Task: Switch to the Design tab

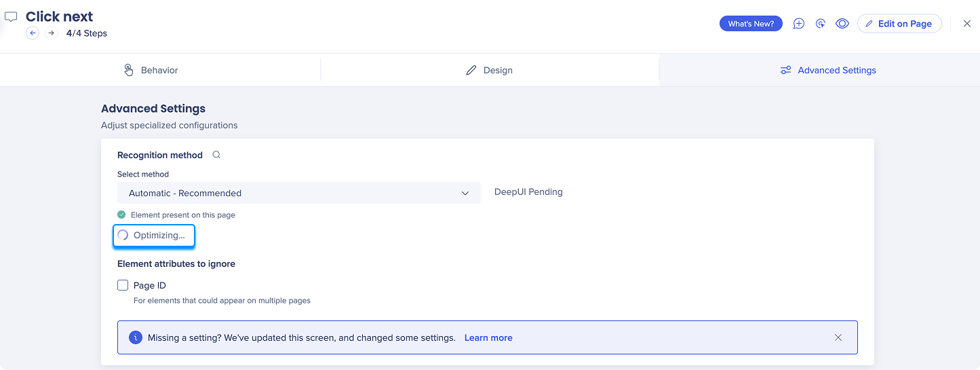Action: (489, 71)
